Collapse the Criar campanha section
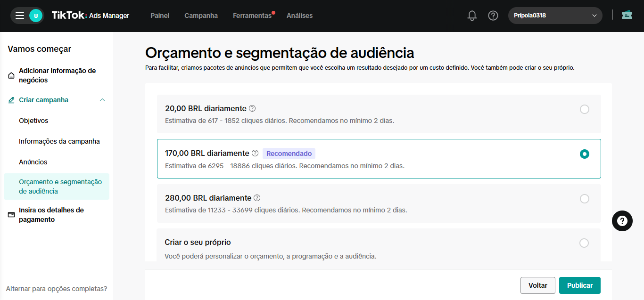Image resolution: width=644 pixels, height=300 pixels. pyautogui.click(x=103, y=99)
